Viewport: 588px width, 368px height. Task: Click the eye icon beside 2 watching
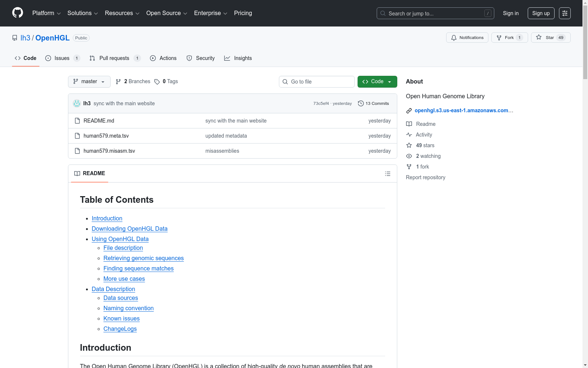409,156
